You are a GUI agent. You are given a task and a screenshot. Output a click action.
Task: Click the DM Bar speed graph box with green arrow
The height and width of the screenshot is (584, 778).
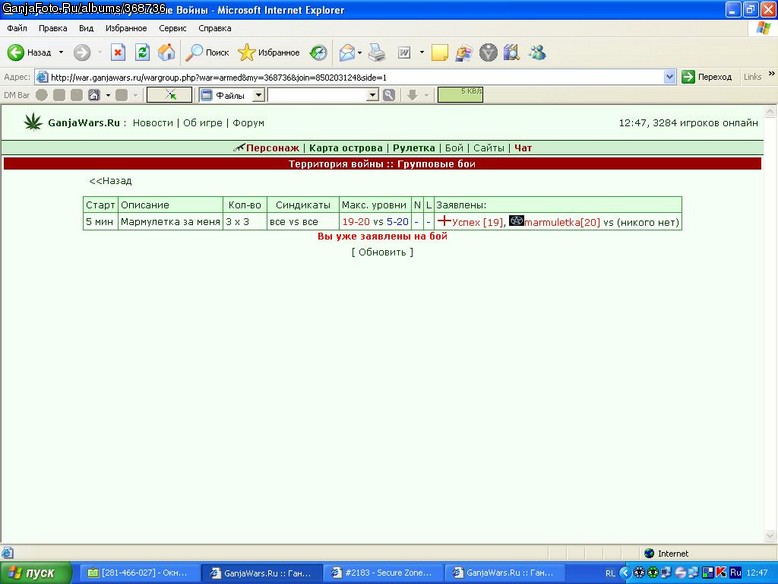169,95
